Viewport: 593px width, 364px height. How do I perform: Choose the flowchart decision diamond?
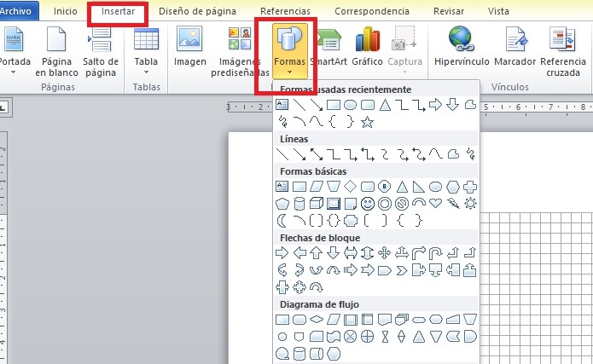[x=317, y=320]
